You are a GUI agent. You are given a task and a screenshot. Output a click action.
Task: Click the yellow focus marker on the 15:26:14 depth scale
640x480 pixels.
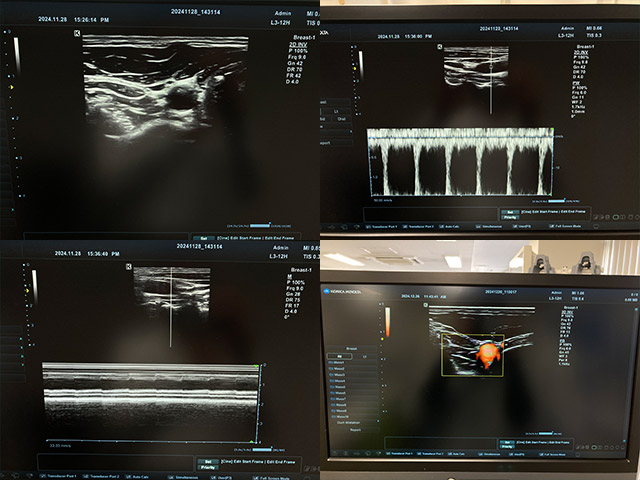click(x=12, y=87)
